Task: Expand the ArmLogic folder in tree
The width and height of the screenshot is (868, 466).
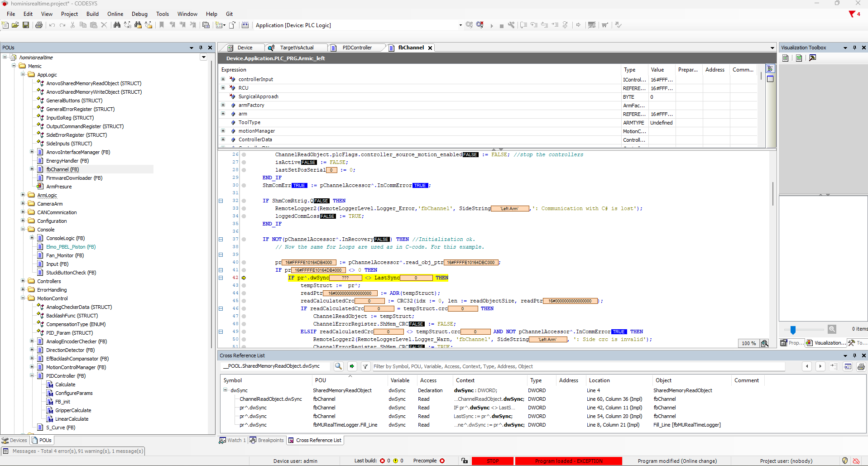Action: coord(23,195)
